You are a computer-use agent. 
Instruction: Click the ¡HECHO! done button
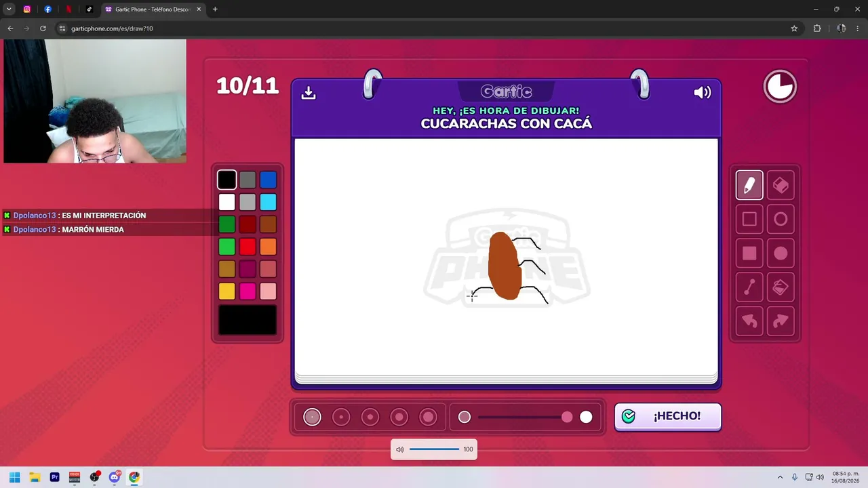coord(668,416)
